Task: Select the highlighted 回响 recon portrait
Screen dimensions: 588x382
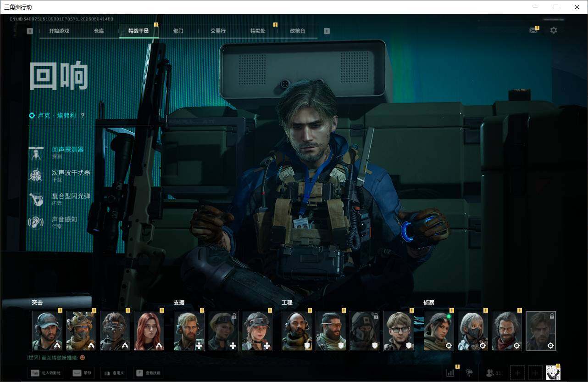Action: 541,331
